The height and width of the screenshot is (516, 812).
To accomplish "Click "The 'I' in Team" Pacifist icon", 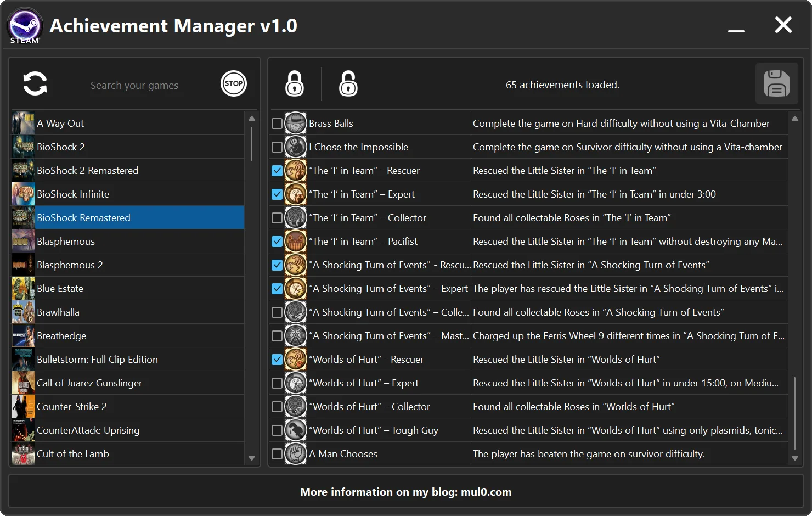I will pyautogui.click(x=296, y=242).
